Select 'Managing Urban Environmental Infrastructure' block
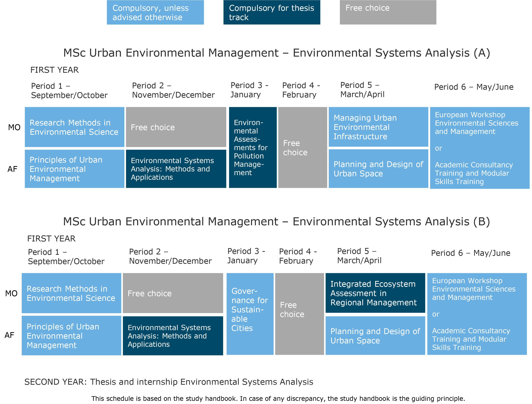Image resolution: width=532 pixels, height=404 pixels. (x=378, y=127)
